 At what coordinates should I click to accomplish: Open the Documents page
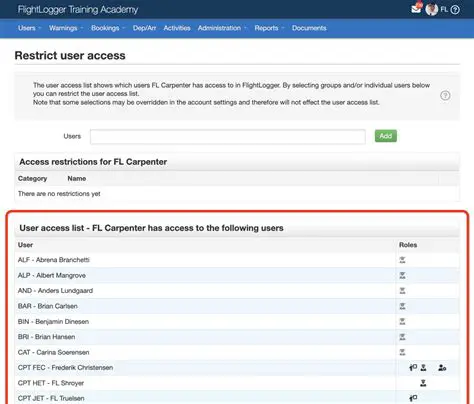[309, 28]
